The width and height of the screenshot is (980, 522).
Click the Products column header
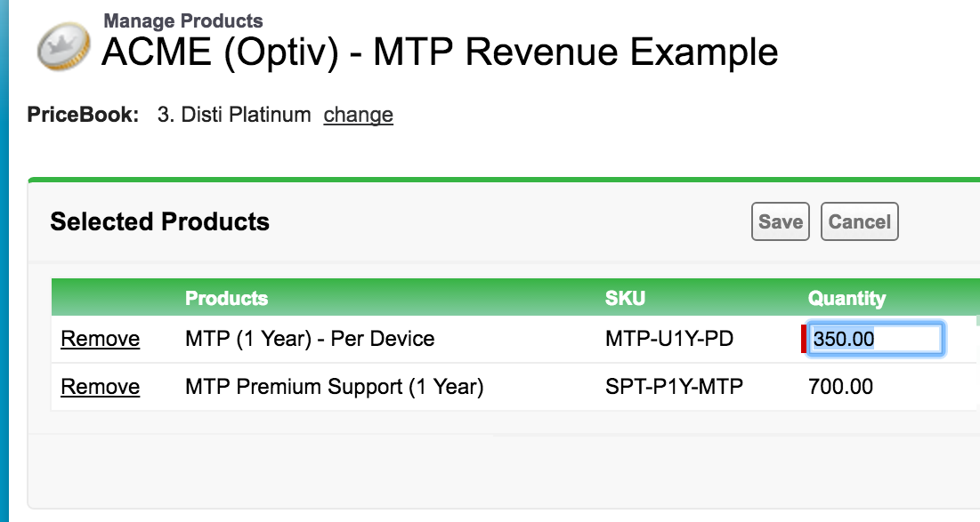pos(226,298)
